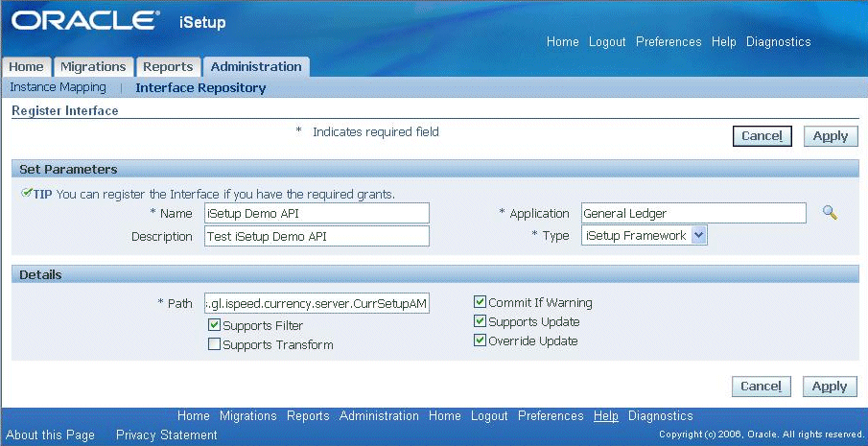
Task: Open Preferences from the header links
Action: [x=669, y=42]
